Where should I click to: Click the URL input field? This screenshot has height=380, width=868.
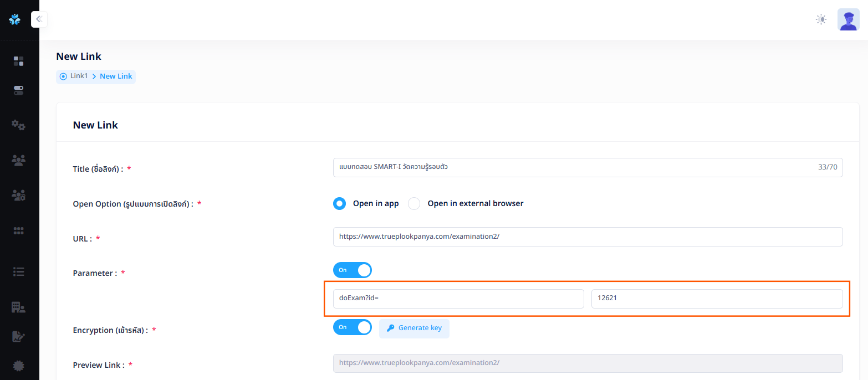point(588,237)
